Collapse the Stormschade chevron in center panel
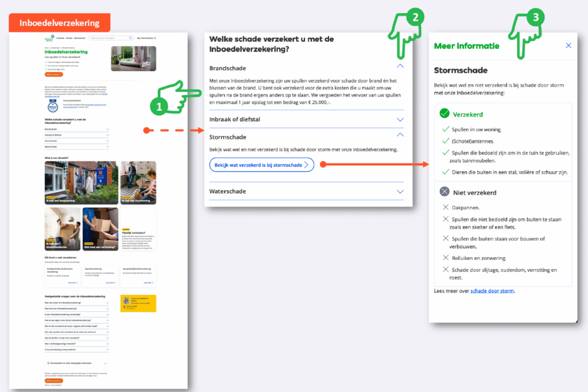The image size is (588, 392). [x=400, y=135]
